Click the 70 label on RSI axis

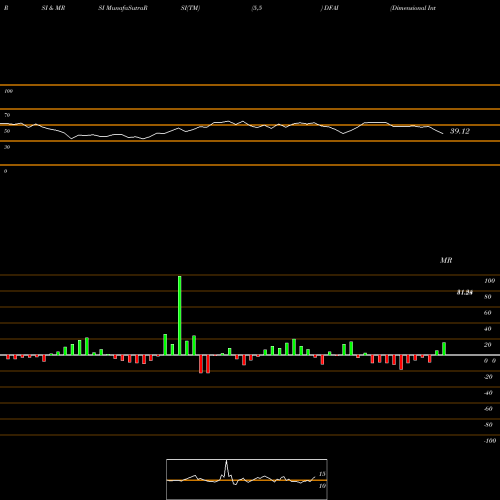(x=7, y=115)
